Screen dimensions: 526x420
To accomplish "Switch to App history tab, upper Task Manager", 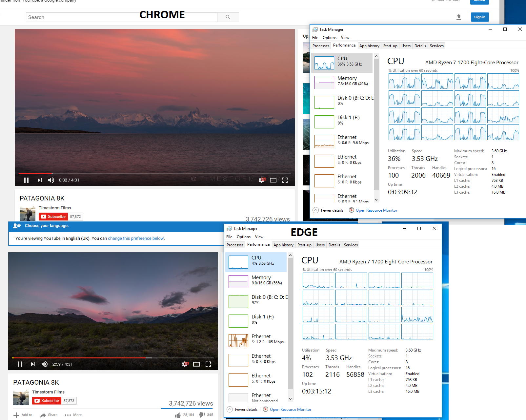I will pyautogui.click(x=369, y=46).
